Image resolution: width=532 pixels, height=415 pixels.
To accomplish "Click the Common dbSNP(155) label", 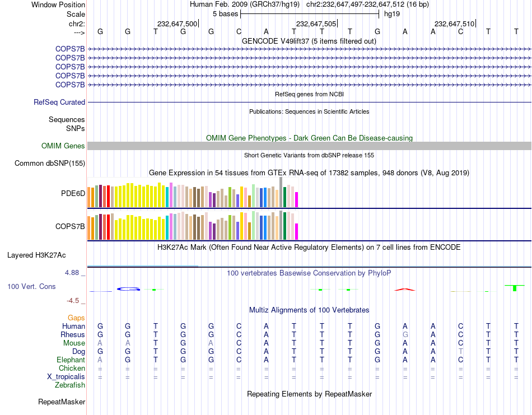I will pyautogui.click(x=49, y=163).
